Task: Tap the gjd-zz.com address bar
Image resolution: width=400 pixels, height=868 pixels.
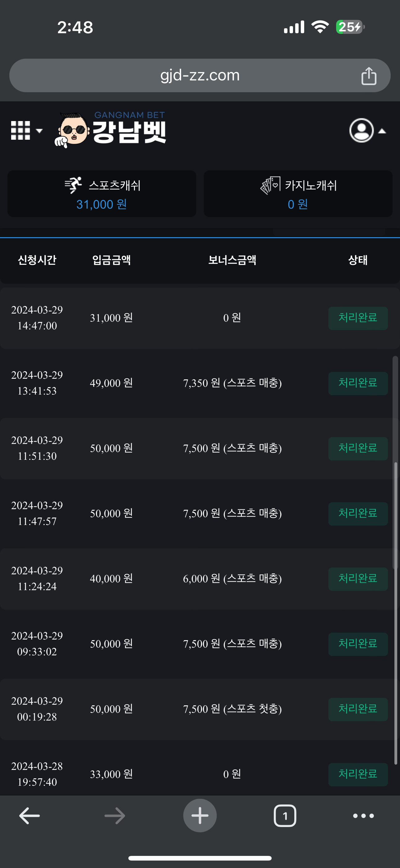Action: [x=199, y=75]
